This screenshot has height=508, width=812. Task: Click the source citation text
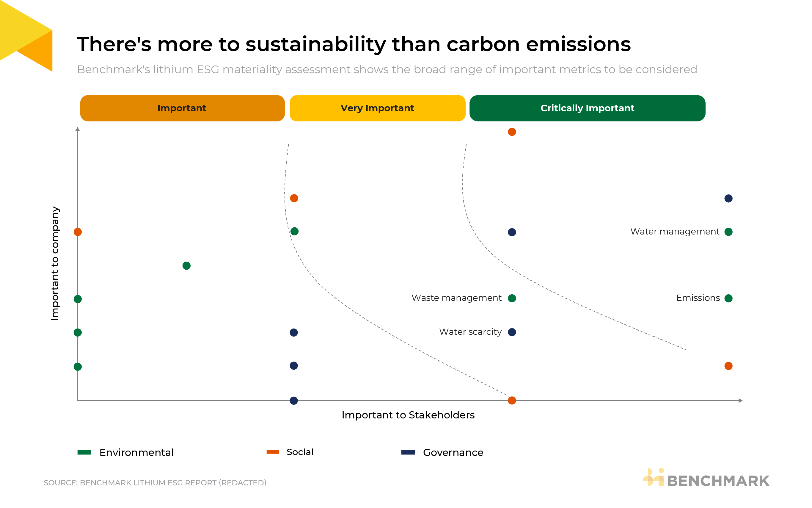[x=155, y=483]
